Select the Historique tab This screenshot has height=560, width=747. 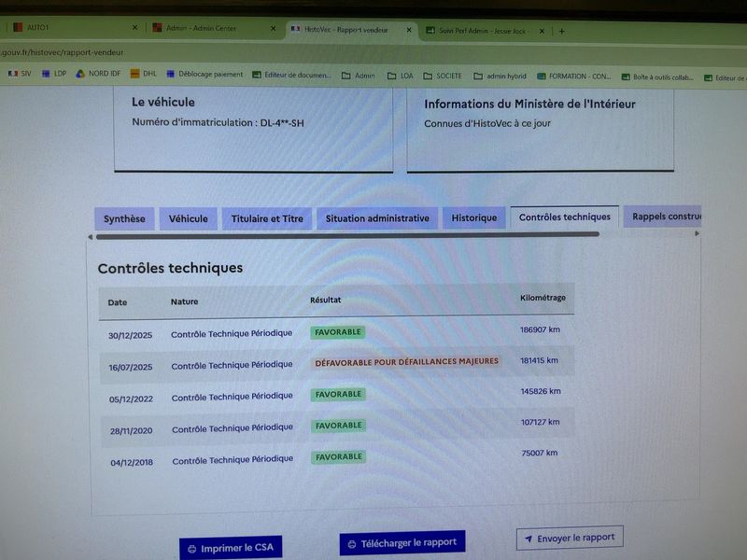(474, 217)
